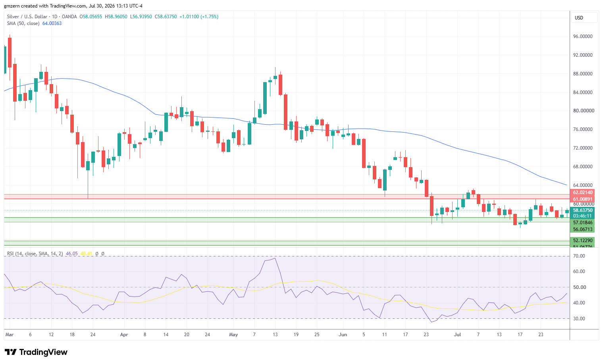Click the open price O58.05655
The width and height of the screenshot is (603, 364).
click(91, 17)
